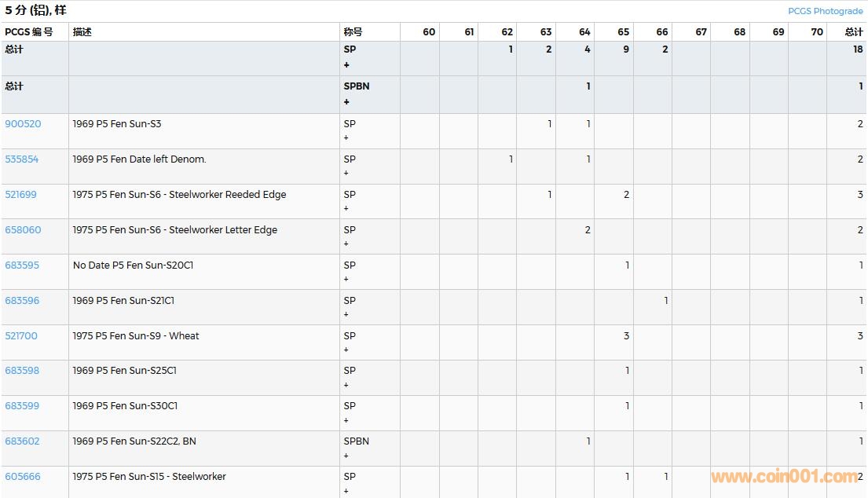868x498 pixels.
Task: Click the grade 65 column header
Action: [x=623, y=32]
